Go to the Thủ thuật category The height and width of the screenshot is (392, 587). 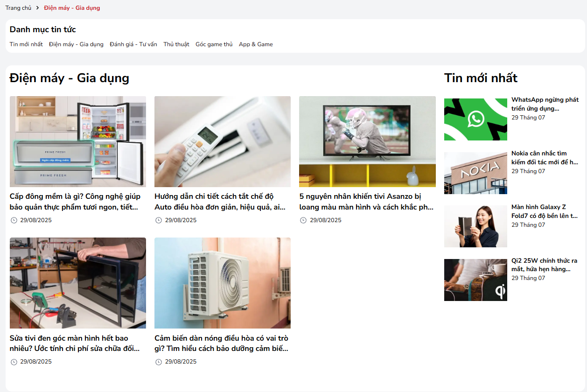[x=176, y=44]
